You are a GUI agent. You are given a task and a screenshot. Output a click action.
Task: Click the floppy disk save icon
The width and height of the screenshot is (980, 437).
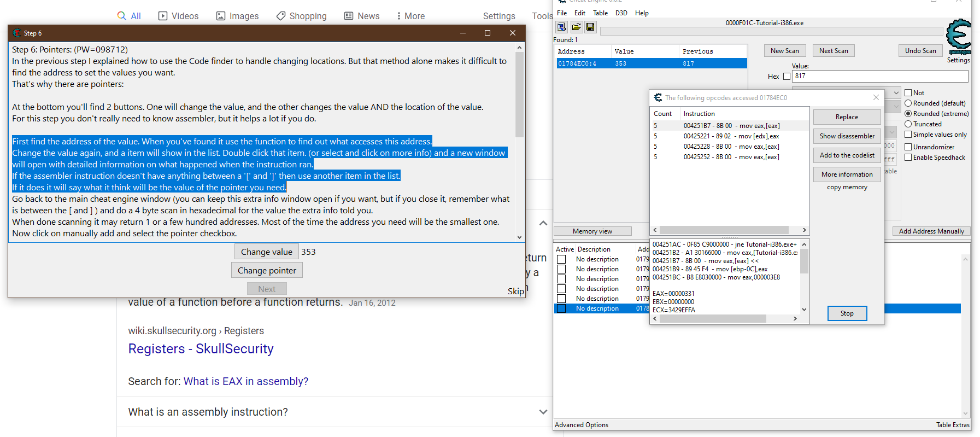pyautogui.click(x=590, y=27)
